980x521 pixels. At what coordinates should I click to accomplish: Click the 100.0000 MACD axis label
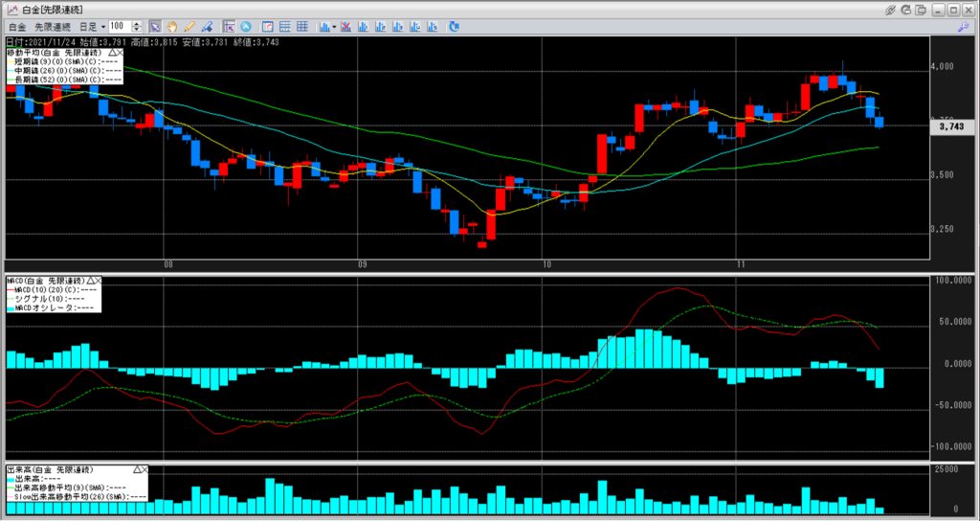click(x=953, y=281)
